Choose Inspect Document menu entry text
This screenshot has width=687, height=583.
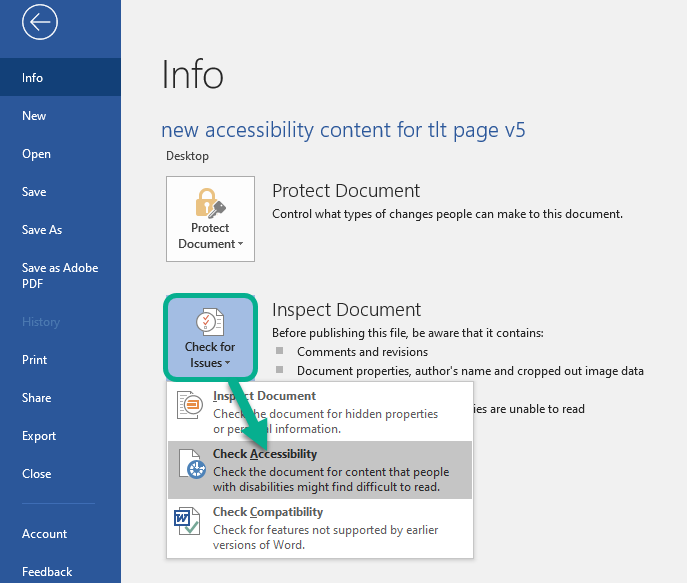264,396
